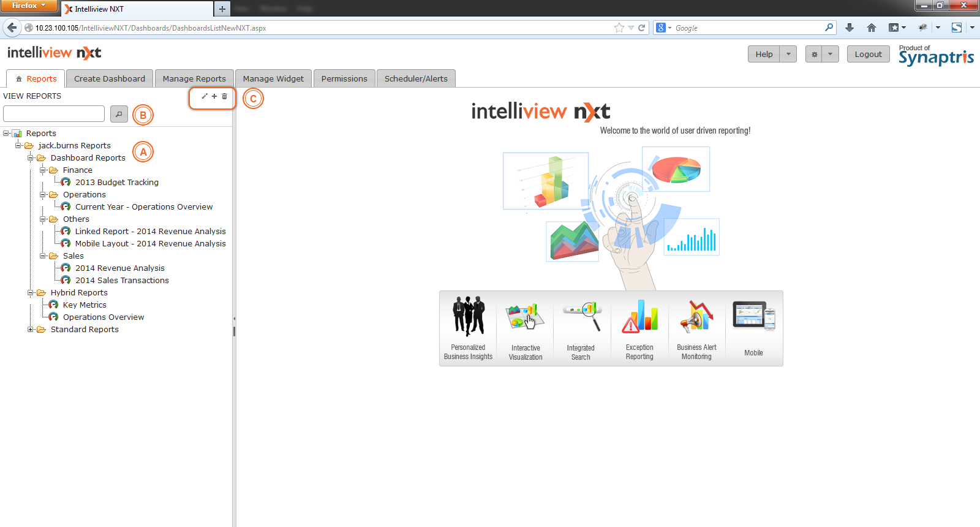This screenshot has height=527, width=980.
Task: Open the Scheduler/Alerts tab
Action: click(x=416, y=78)
